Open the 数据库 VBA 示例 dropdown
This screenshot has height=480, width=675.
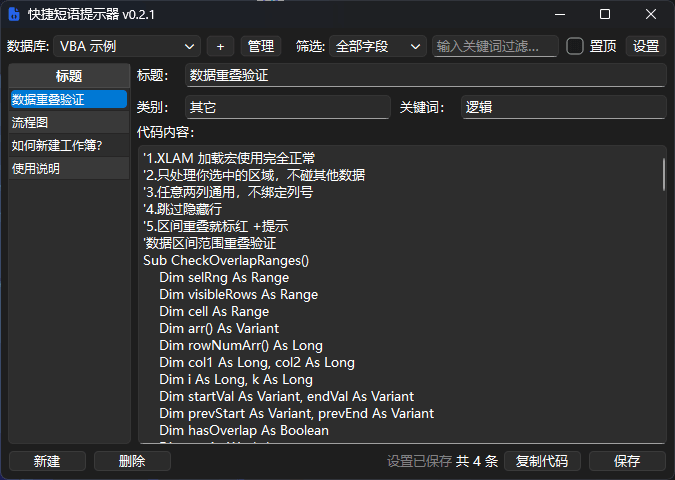[127, 46]
